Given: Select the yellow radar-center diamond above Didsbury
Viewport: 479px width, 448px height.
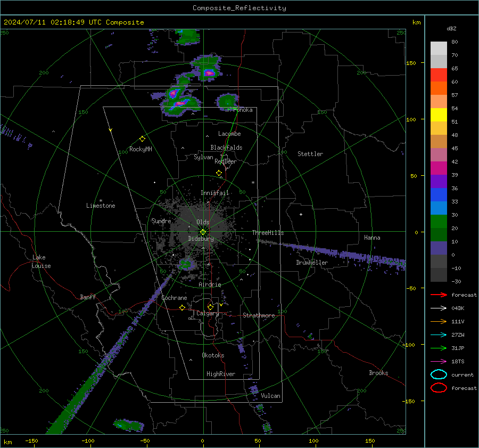Looking at the screenshot, I should (x=203, y=232).
